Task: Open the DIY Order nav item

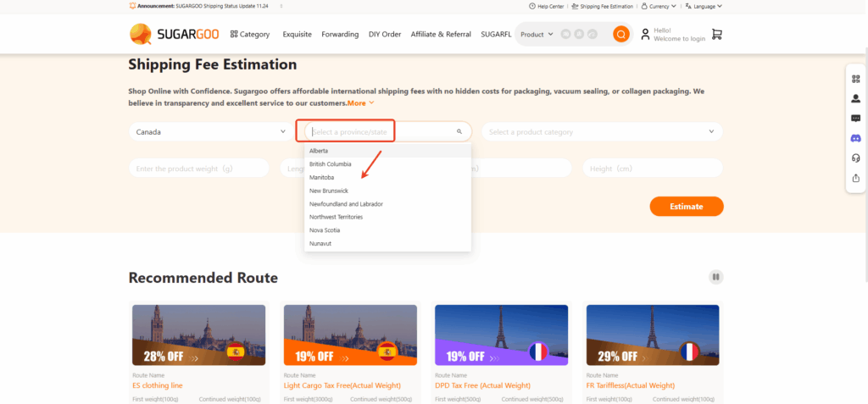Action: click(x=385, y=35)
